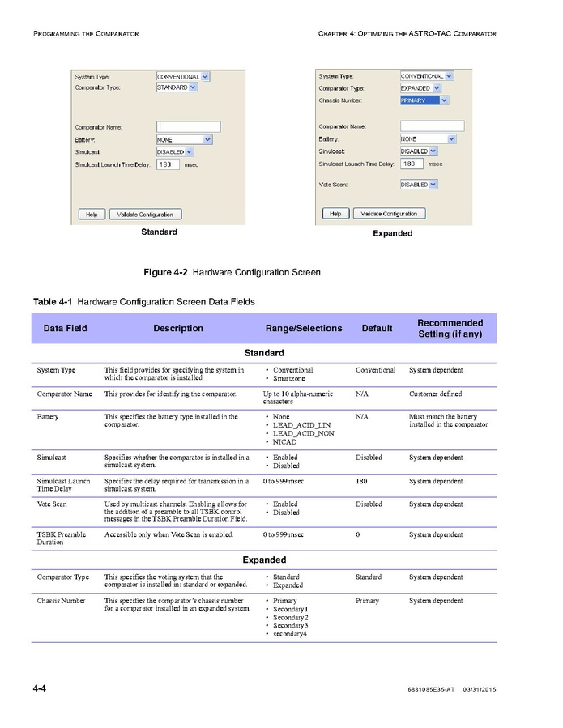Viewport: 563px width, 728px height.
Task: Open System Type dropdown in Expanded panel
Action: (449, 76)
